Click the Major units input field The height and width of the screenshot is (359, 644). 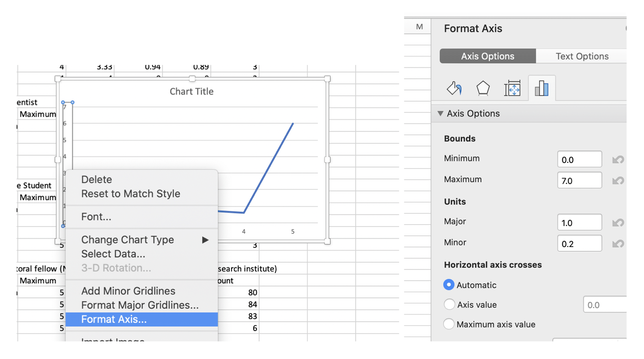coord(579,223)
